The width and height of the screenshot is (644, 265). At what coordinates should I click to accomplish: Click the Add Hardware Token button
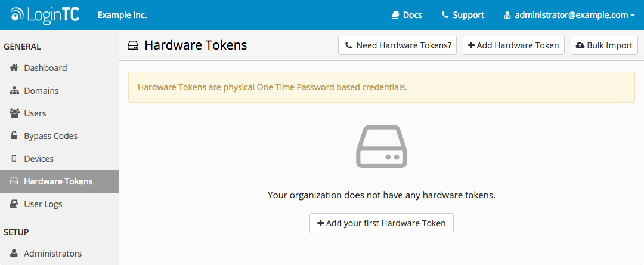513,45
